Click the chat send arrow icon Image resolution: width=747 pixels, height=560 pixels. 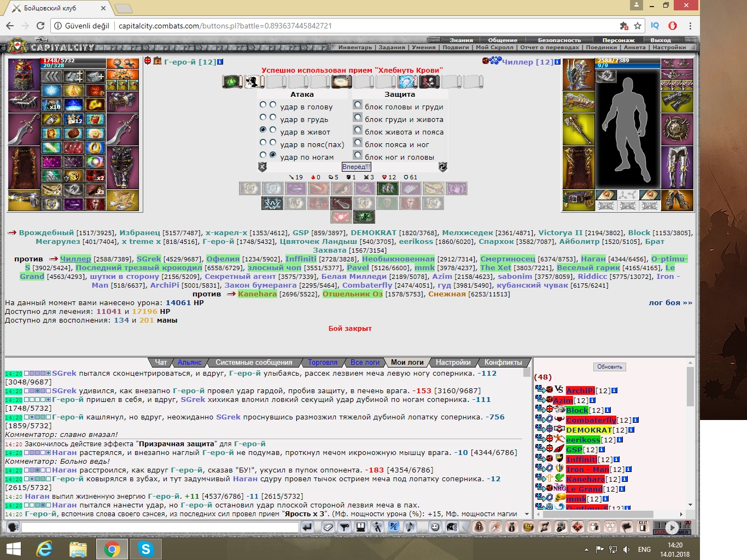307,527
